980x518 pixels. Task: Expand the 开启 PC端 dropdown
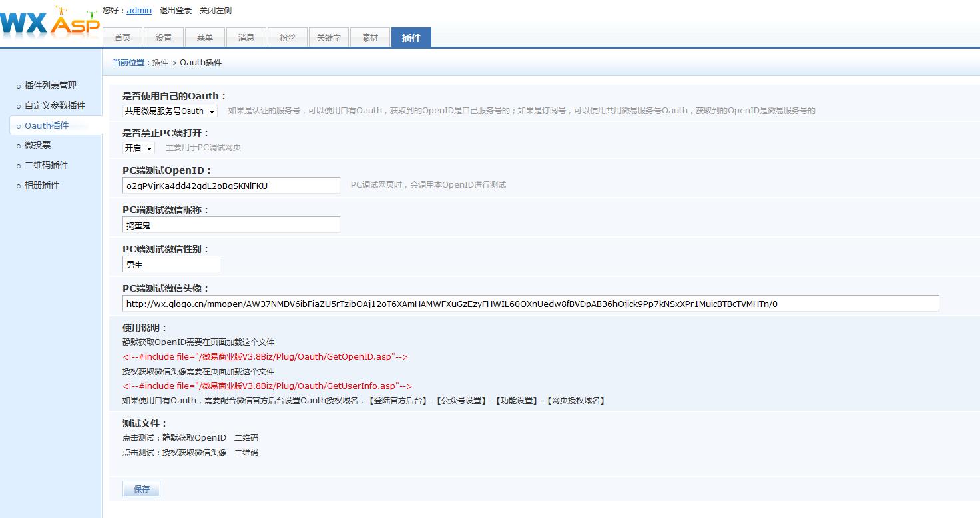click(138, 148)
